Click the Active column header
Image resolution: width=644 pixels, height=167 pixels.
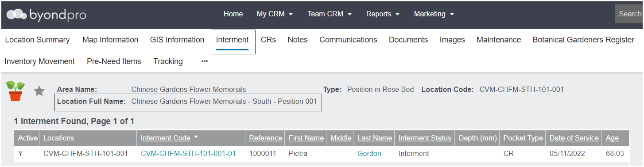(28, 138)
